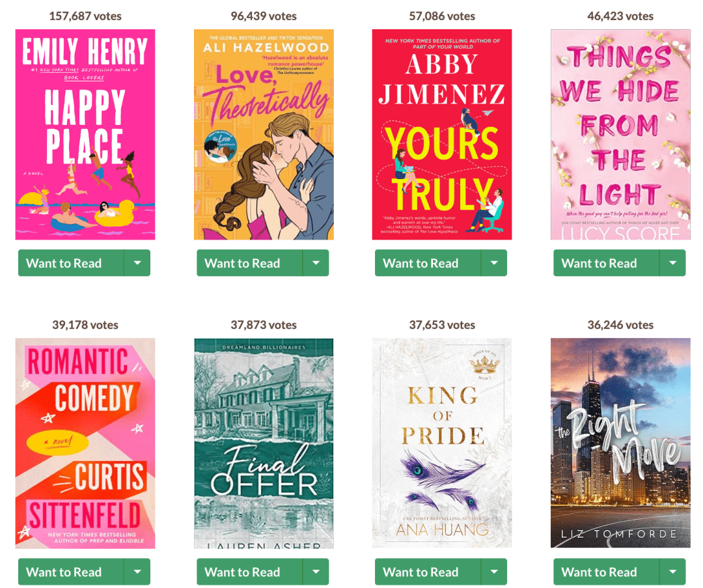Open dropdown arrow beneath Yours Truly
703x588 pixels.
[x=494, y=263]
